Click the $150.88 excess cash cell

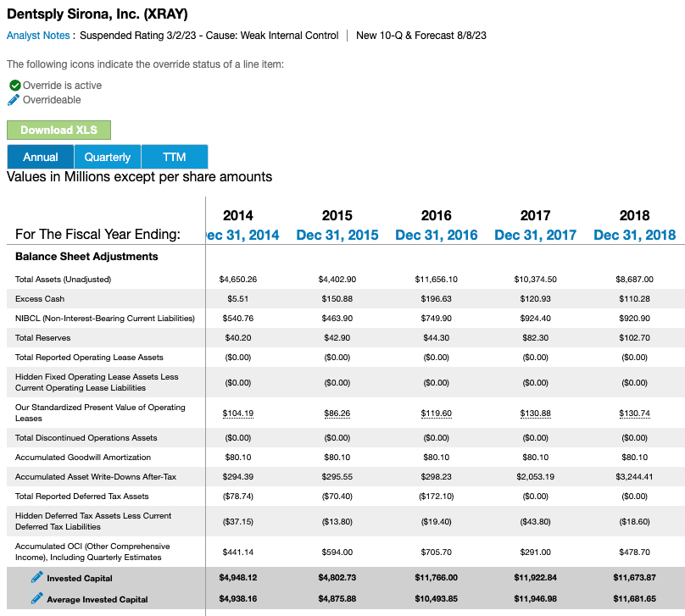point(337,298)
